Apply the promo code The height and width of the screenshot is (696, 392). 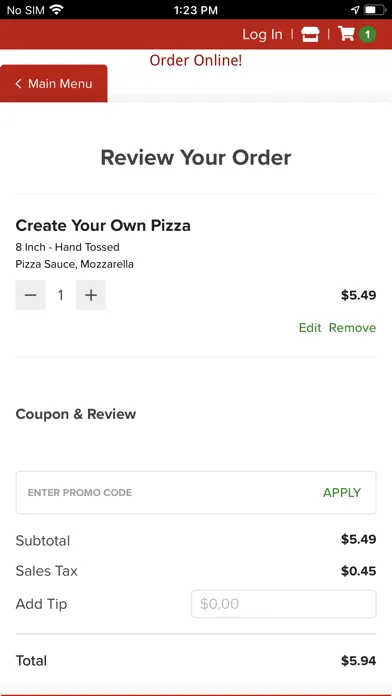[x=342, y=492]
